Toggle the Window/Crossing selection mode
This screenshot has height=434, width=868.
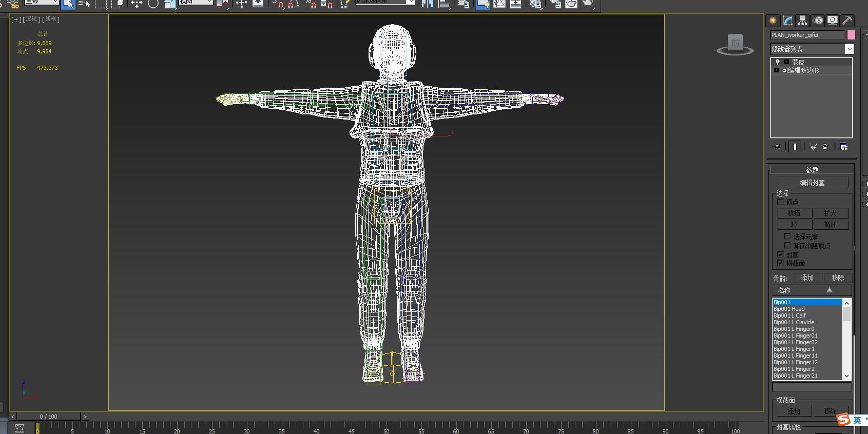point(118,4)
